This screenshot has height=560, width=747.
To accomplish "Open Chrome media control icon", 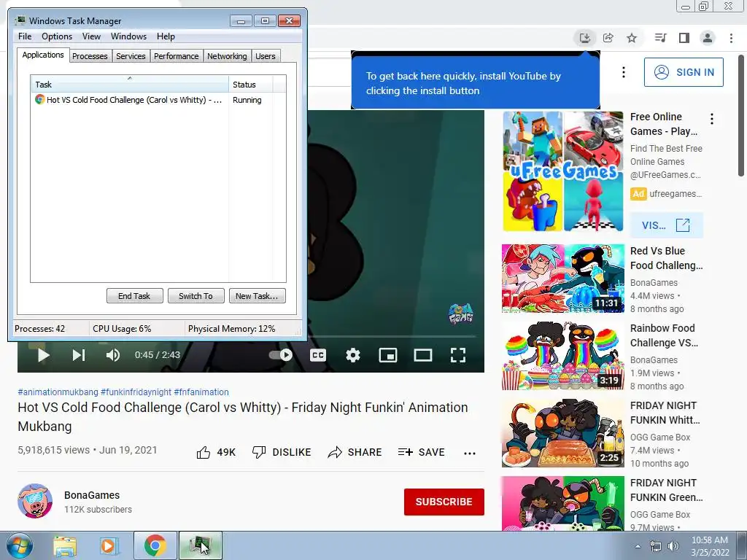I will pos(660,38).
